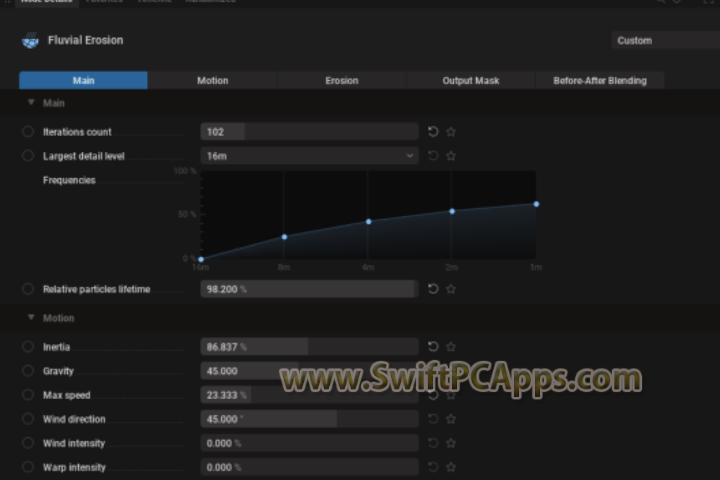720x480 pixels.
Task: Reset the Warp intensity value
Action: click(433, 467)
